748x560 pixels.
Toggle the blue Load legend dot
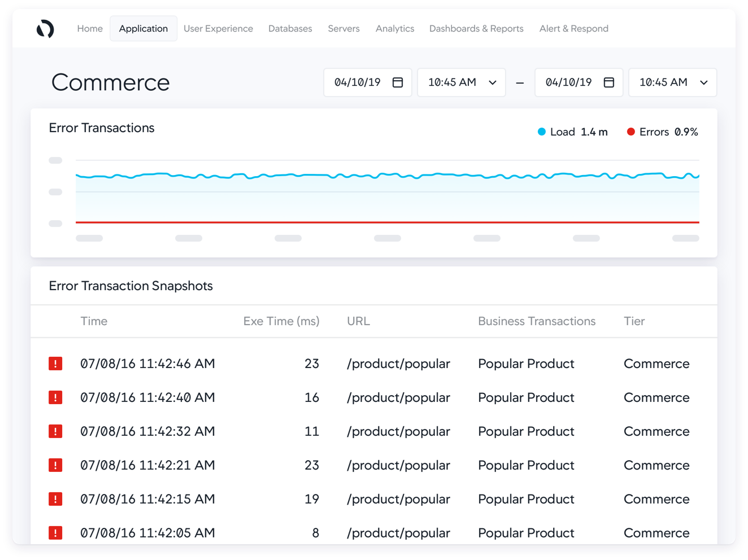point(541,132)
